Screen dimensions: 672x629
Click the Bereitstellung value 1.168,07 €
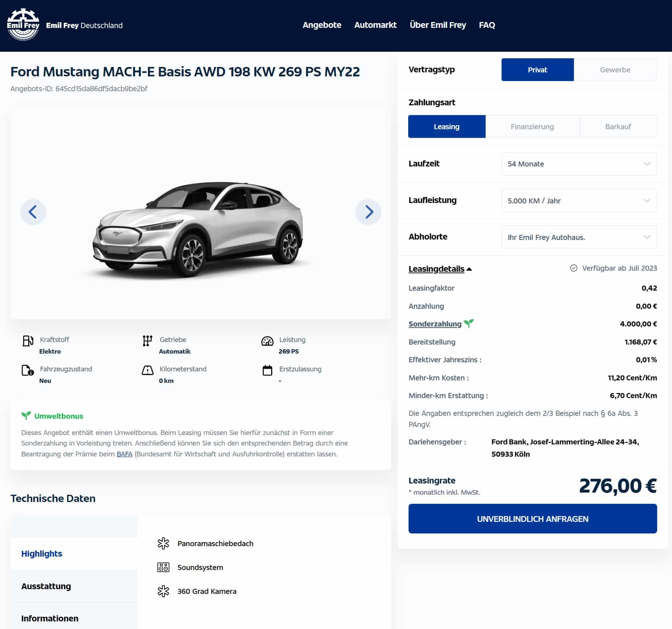(641, 342)
